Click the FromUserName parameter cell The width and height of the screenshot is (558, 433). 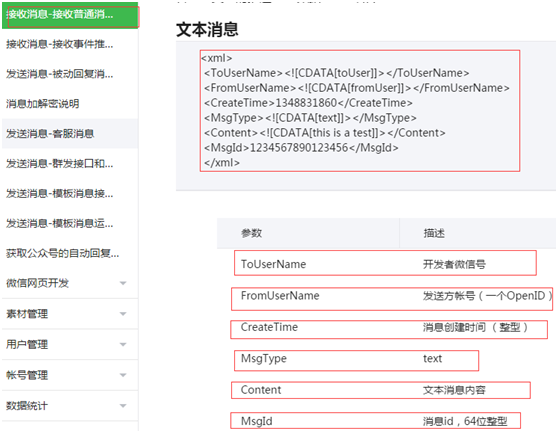coord(280,296)
